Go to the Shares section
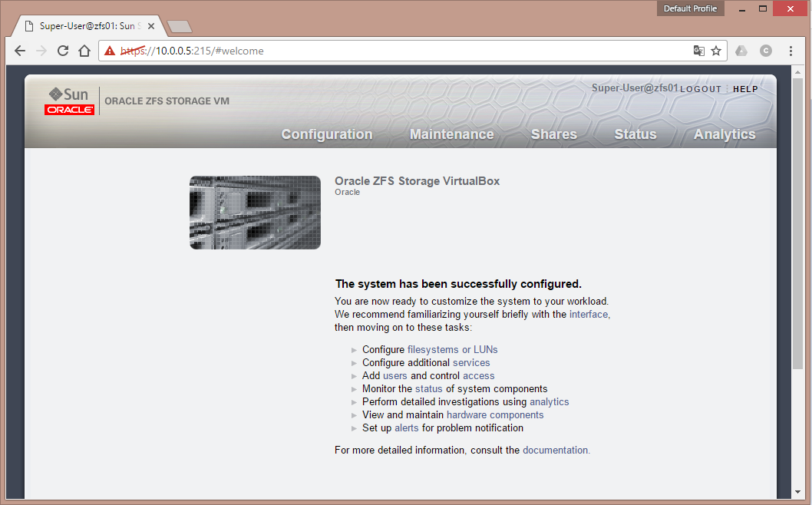Viewport: 812px width, 505px height. click(553, 134)
